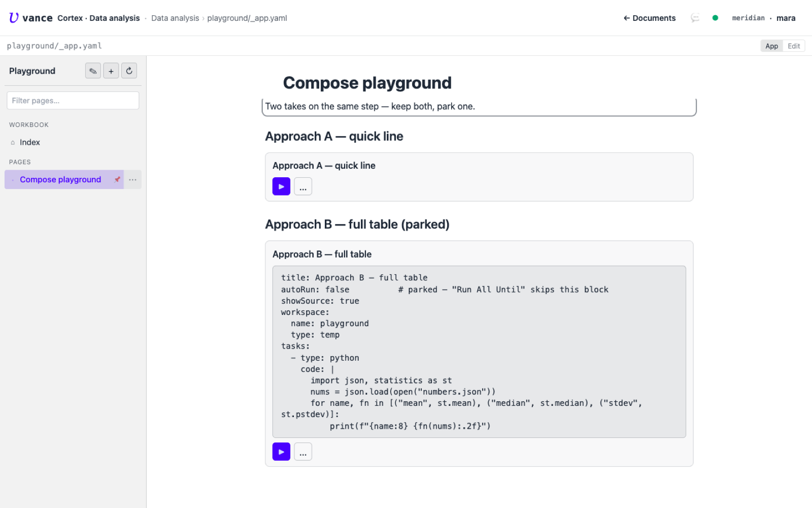812x508 pixels.
Task: Open the meridian · mara account menu
Action: [763, 18]
